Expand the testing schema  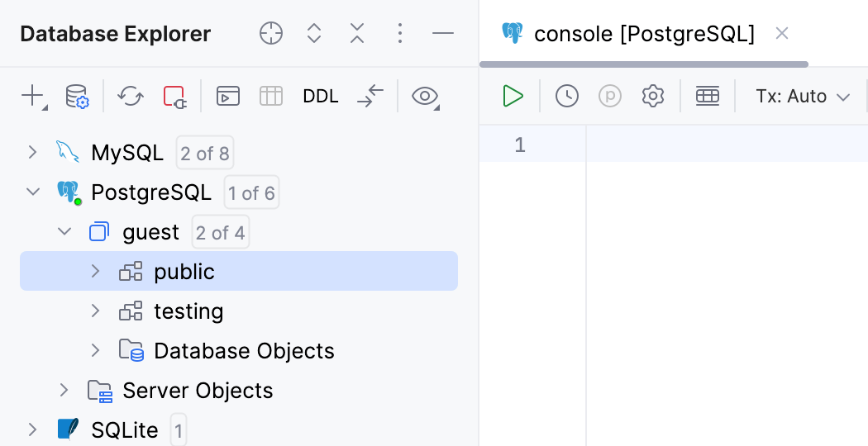(95, 311)
